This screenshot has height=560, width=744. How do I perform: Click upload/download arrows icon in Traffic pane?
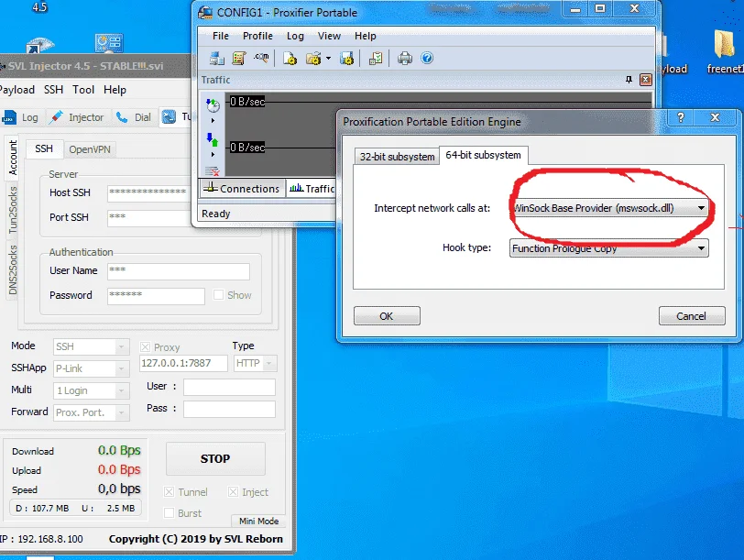[212, 139]
